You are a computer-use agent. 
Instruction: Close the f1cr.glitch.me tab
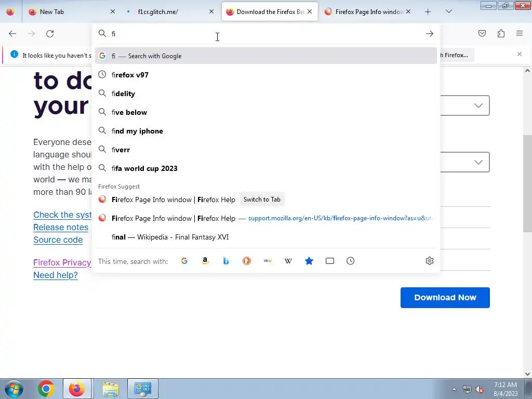pyautogui.click(x=211, y=11)
